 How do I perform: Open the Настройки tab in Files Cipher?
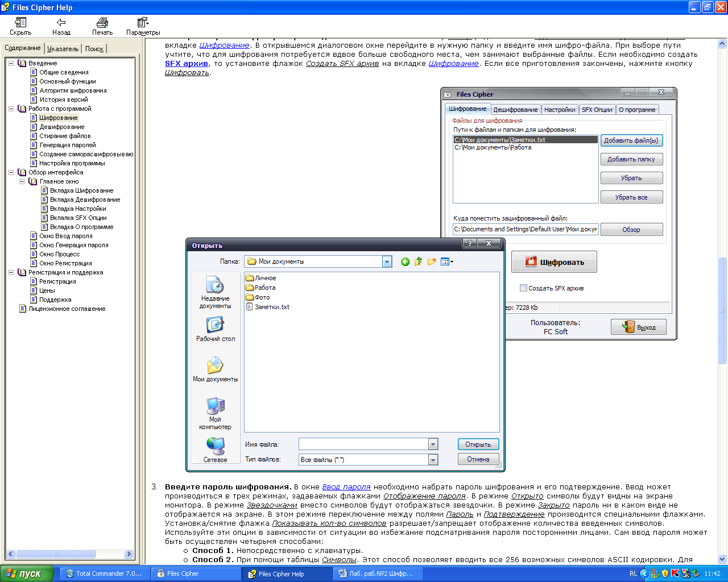(x=560, y=110)
